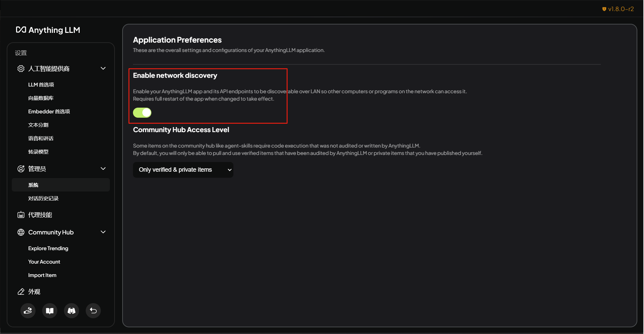This screenshot has width=644, height=334.
Task: Open the Discord icon in footer
Action: pyautogui.click(x=71, y=311)
